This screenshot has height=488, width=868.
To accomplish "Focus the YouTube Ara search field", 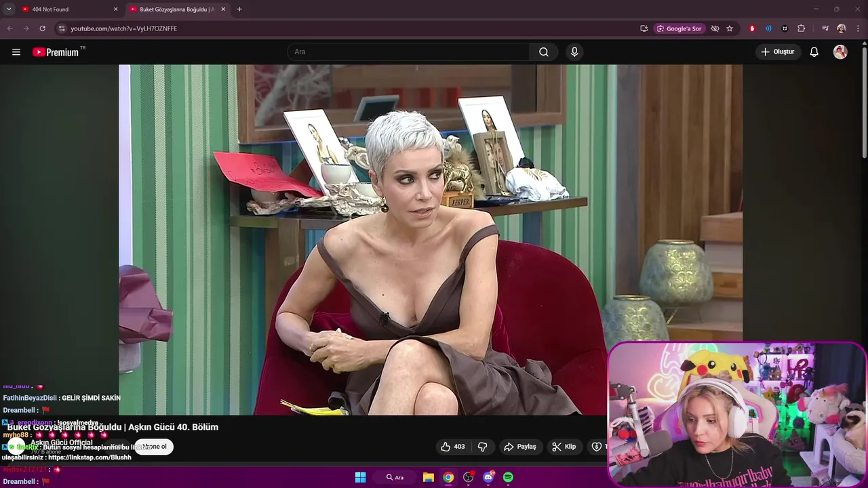I will pos(409,52).
